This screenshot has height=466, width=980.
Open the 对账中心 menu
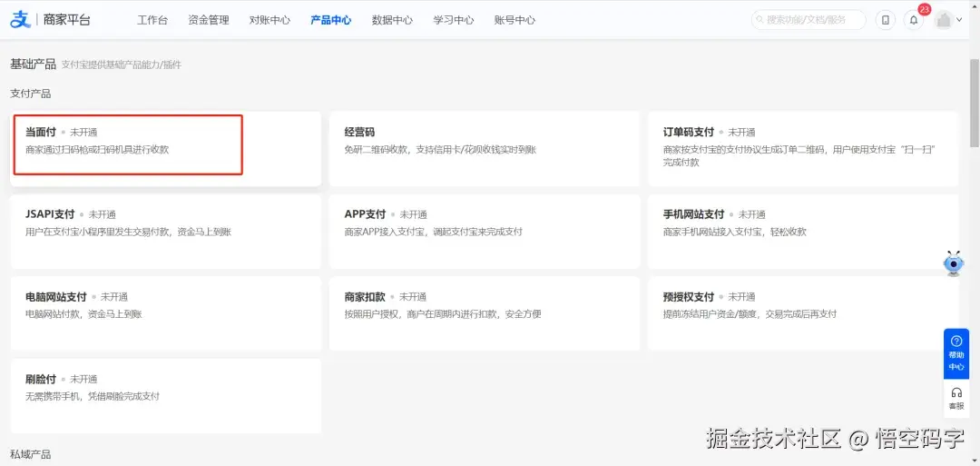coord(270,20)
